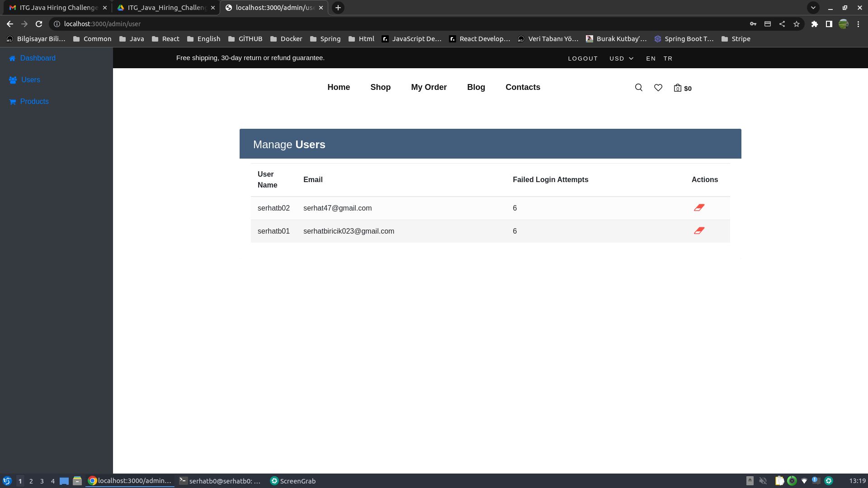
Task: Click the Products cart icon in sidebar
Action: pos(12,102)
